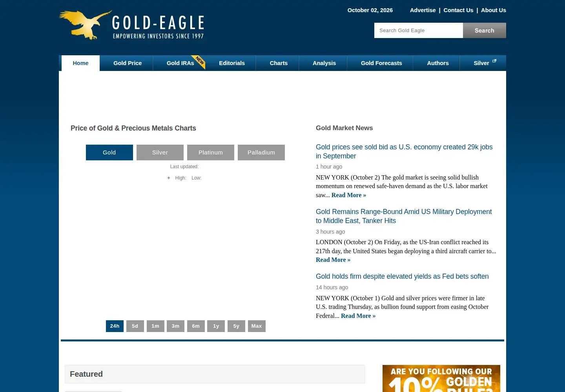Select the 3m chart range
The image size is (565, 392).
coord(175,326)
